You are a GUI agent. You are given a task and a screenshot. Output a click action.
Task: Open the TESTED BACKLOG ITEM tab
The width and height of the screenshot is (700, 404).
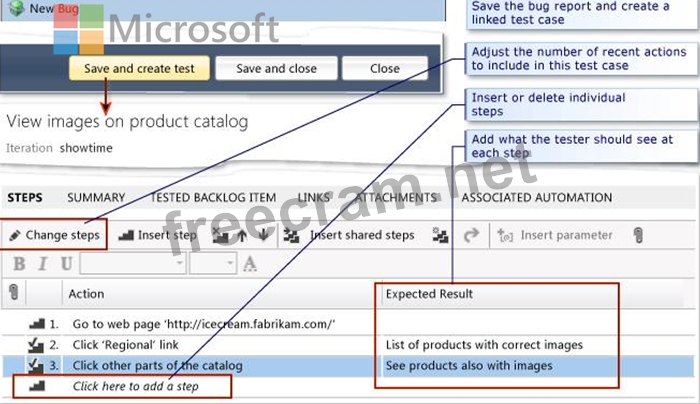coord(213,197)
